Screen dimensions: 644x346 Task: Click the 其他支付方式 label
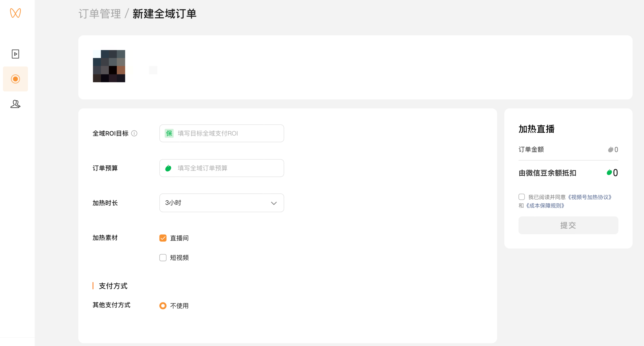click(111, 305)
